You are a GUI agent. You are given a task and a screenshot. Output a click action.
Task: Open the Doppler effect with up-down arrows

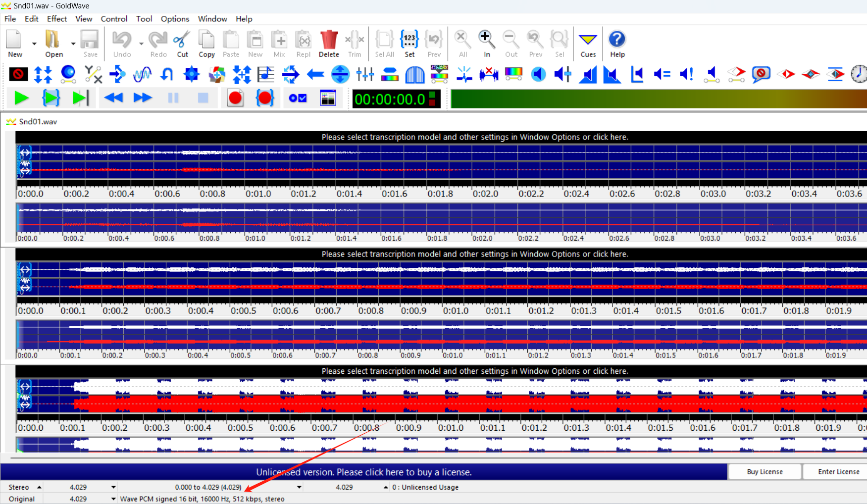[43, 74]
